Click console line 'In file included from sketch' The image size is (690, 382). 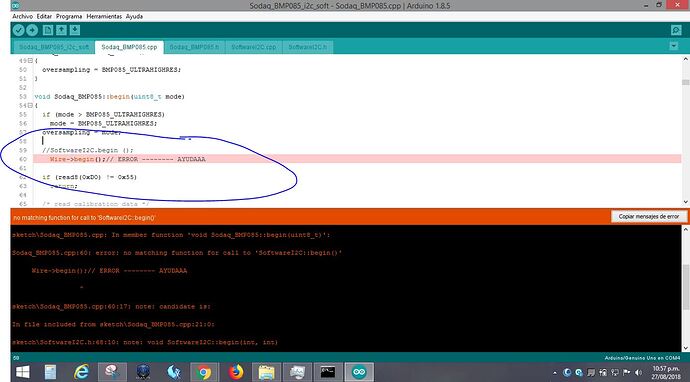tap(113, 324)
